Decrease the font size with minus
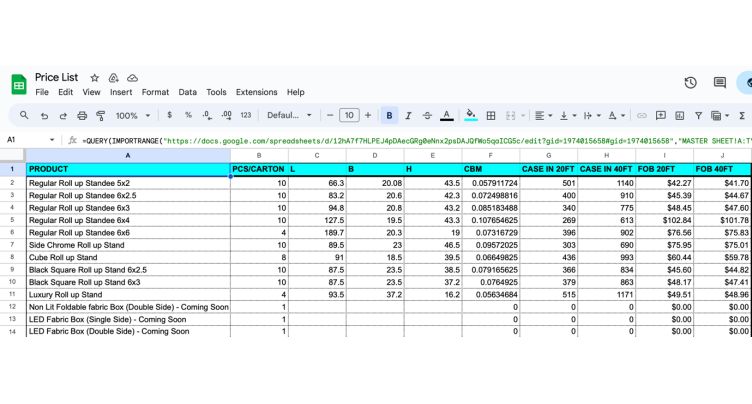Viewport: 752px width, 404px height. 329,115
